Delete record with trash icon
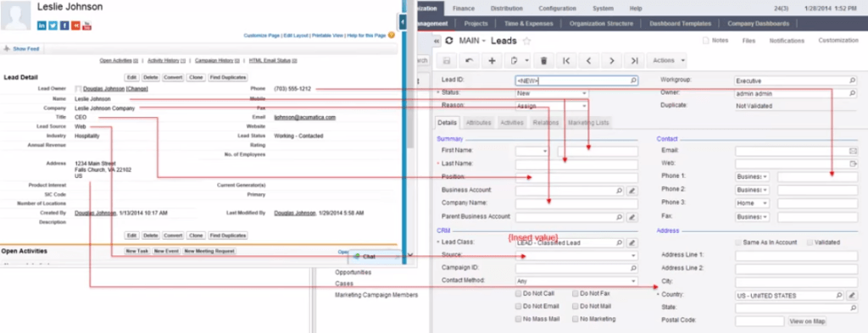The height and width of the screenshot is (333, 868). click(x=543, y=60)
